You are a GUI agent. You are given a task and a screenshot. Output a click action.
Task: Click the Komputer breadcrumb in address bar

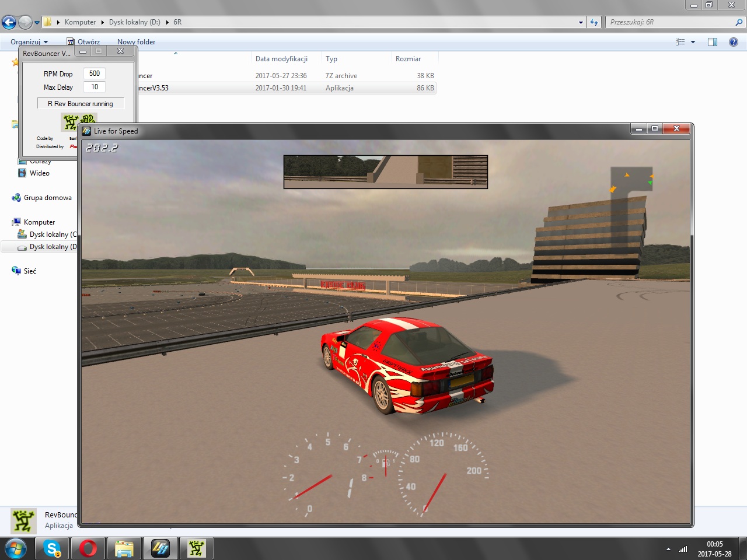pos(80,22)
